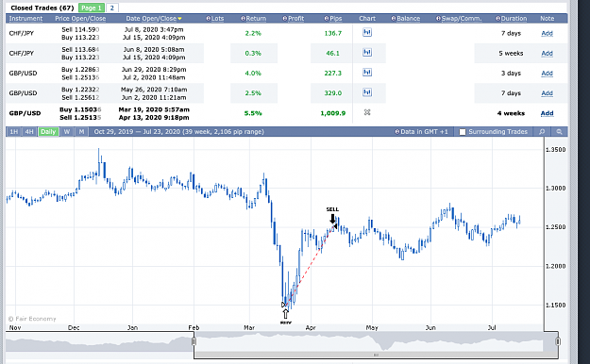Add note to CHF/JPY 7 days trade
Viewport: 590px width, 364px height.
[547, 33]
